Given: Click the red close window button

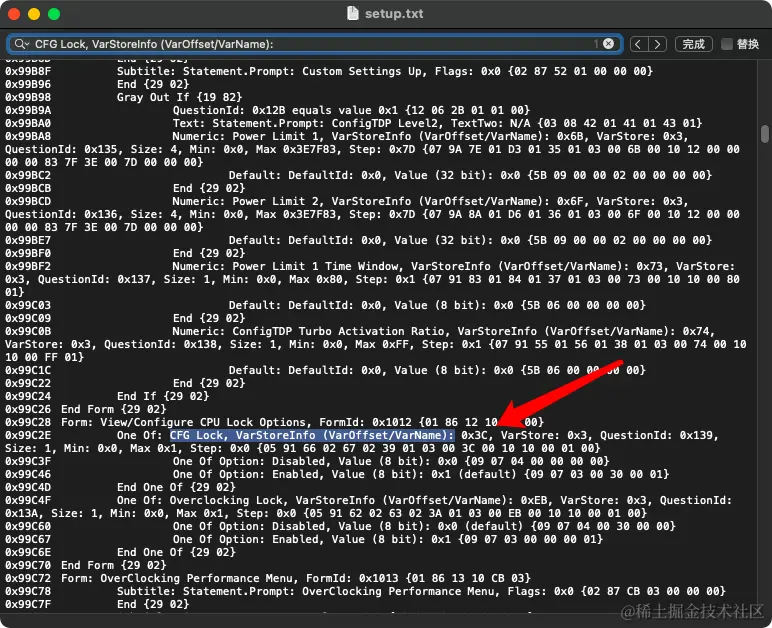Looking at the screenshot, I should 14,14.
